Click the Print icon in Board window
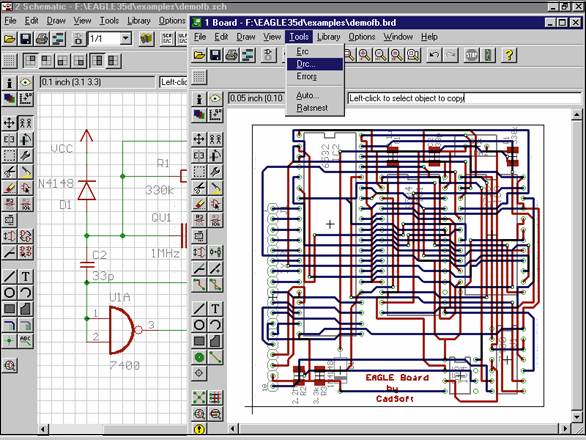This screenshot has height=440, width=586. coord(231,55)
